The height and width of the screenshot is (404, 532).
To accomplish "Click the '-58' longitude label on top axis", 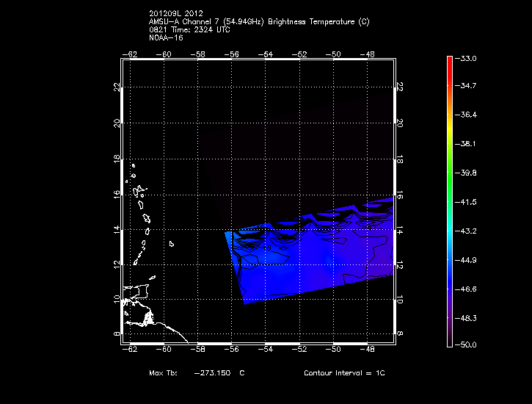I will [x=198, y=54].
